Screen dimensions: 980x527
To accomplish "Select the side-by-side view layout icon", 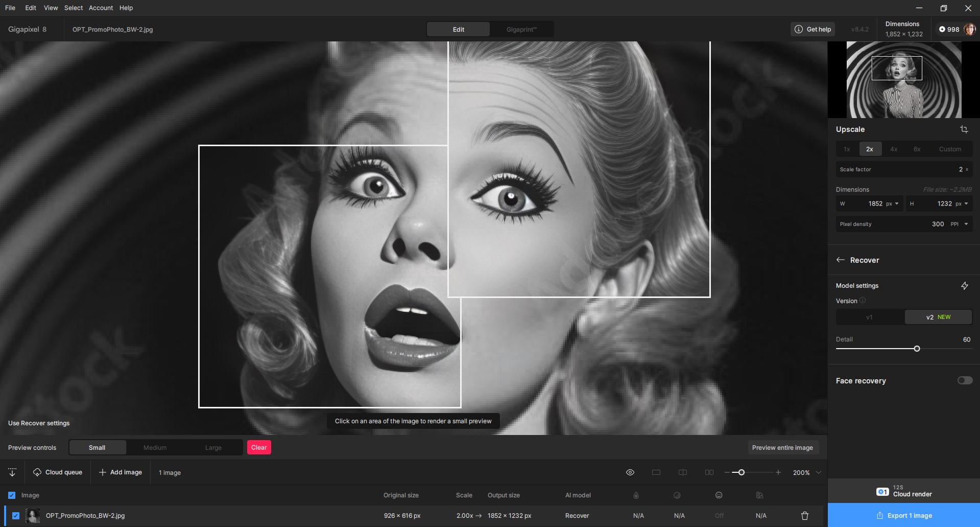I will 709,472.
